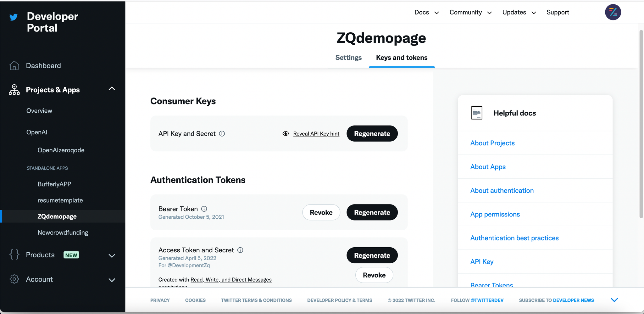Open About Projects help doc
Image resolution: width=644 pixels, height=314 pixels.
(492, 143)
